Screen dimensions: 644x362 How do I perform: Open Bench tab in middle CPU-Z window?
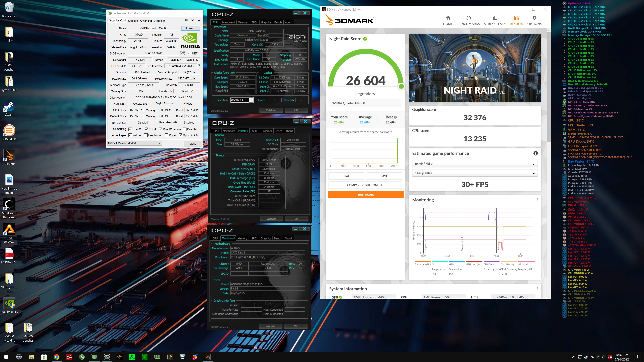click(x=278, y=131)
